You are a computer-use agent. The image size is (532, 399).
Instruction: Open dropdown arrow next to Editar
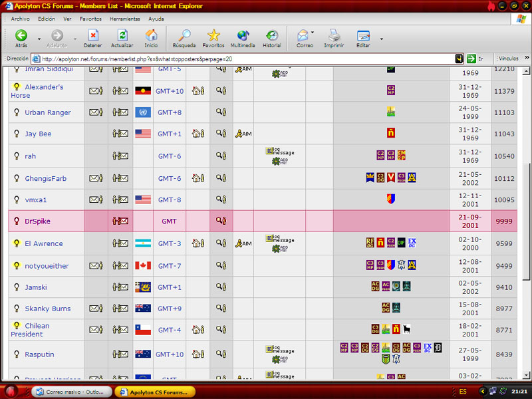[x=381, y=39]
